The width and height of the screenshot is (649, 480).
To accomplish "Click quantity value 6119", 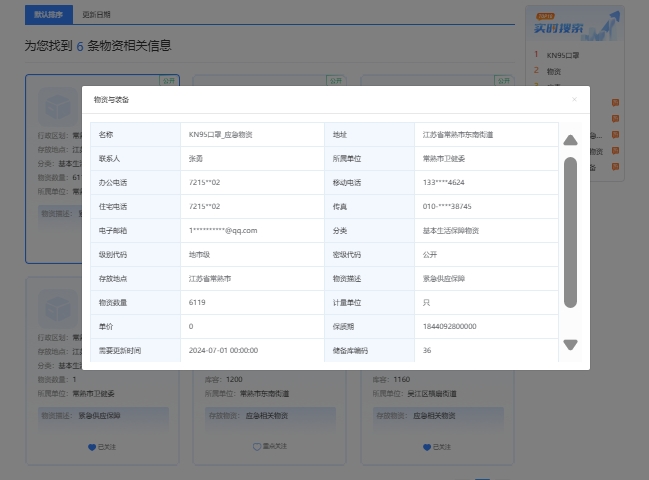I will coord(197,302).
